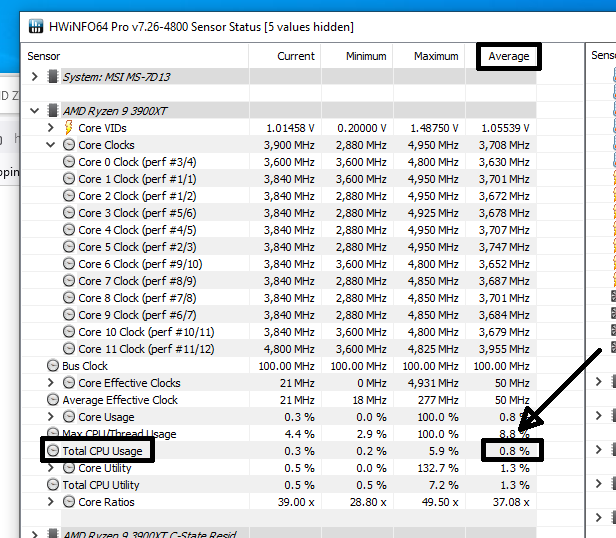Select the Average Effective Clock row label
Viewport: 616px width, 538px height.
pyautogui.click(x=120, y=400)
